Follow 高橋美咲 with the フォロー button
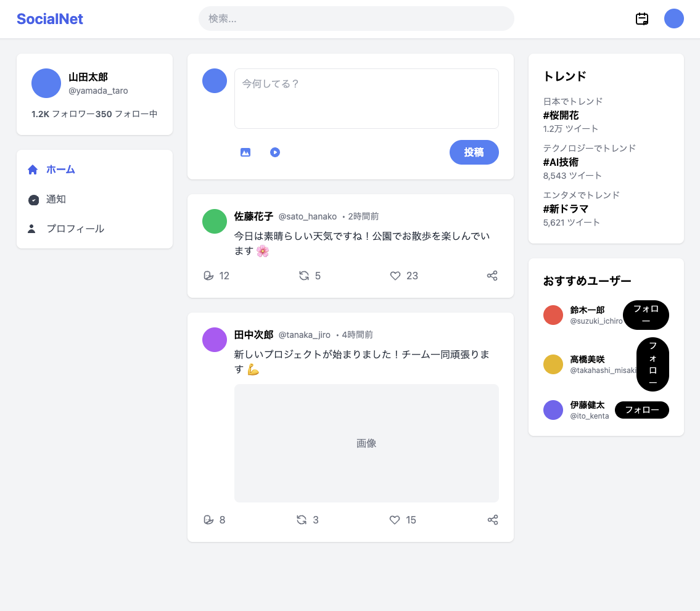 (653, 364)
